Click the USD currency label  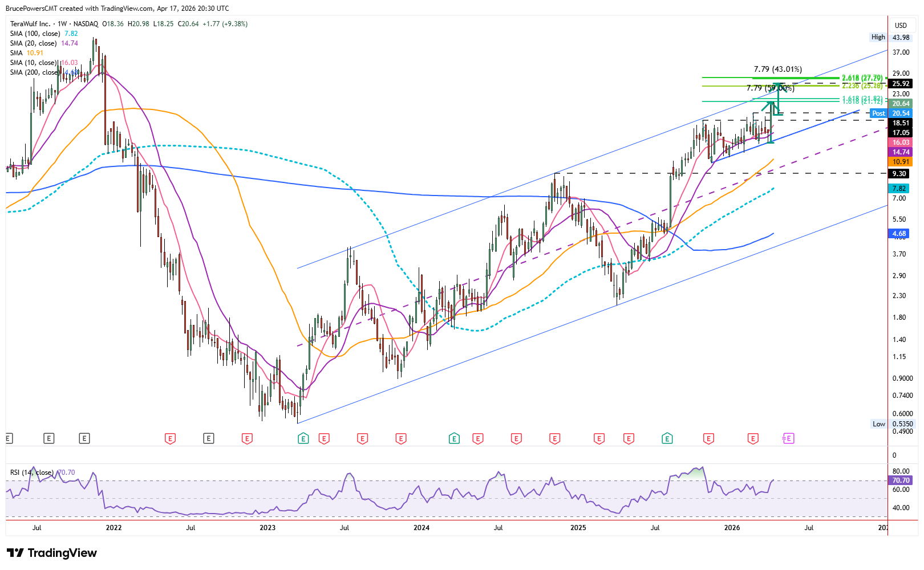(901, 25)
